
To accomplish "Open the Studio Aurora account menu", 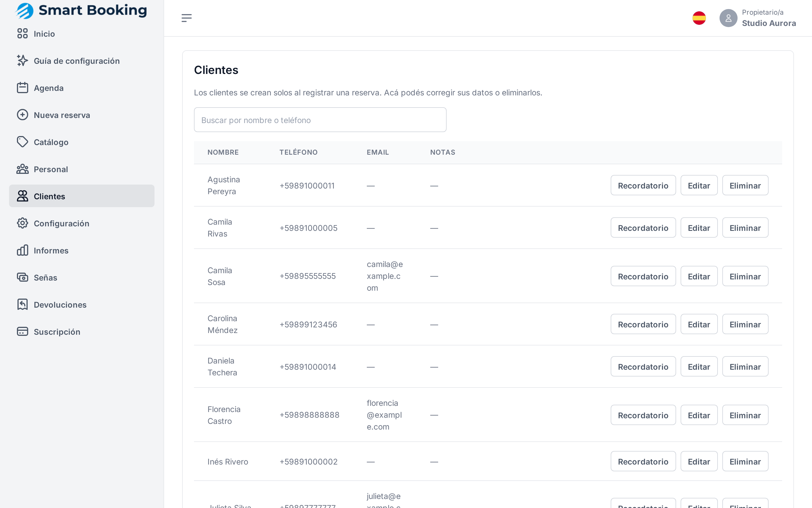I will 758,18.
